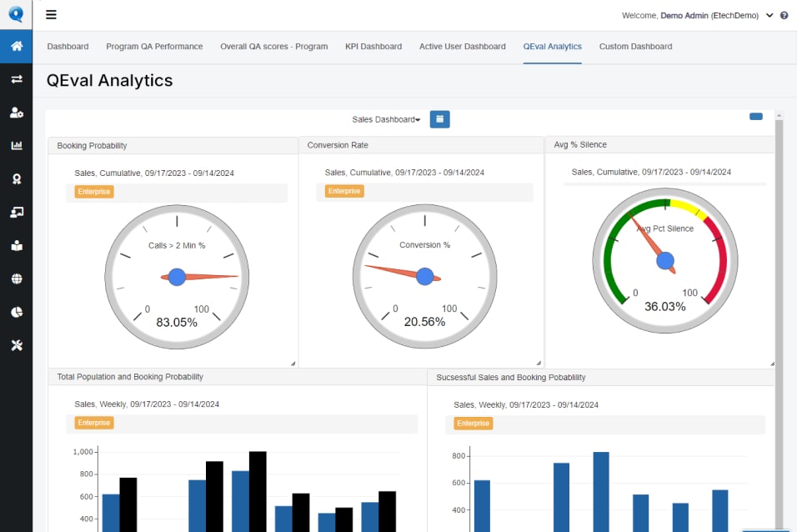
Task: Open the calendar date picker button
Action: [439, 119]
